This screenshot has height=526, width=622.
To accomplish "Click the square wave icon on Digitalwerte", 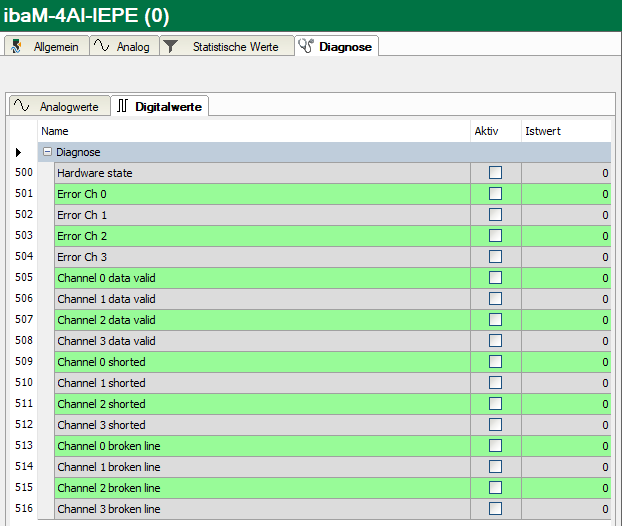I will (122, 106).
